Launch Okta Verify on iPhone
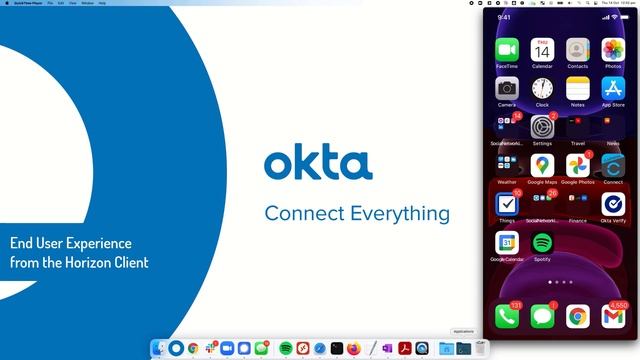 point(613,204)
